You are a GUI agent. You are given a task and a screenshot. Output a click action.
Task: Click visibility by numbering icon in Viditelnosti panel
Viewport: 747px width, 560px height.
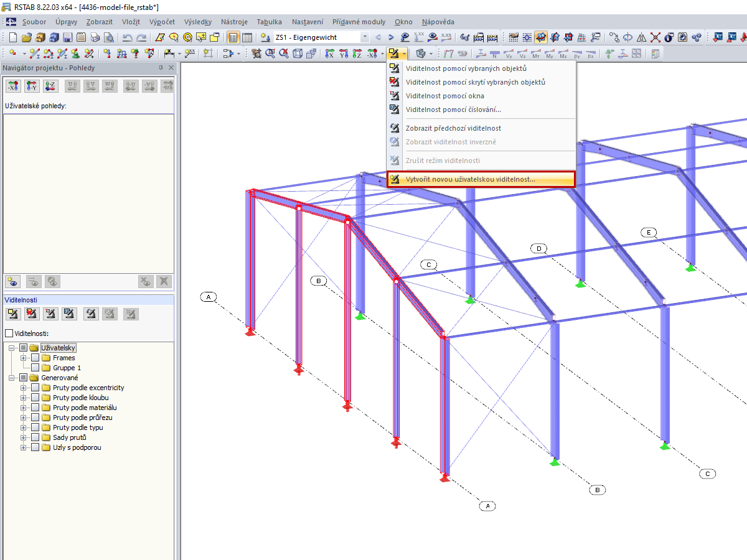tap(70, 314)
